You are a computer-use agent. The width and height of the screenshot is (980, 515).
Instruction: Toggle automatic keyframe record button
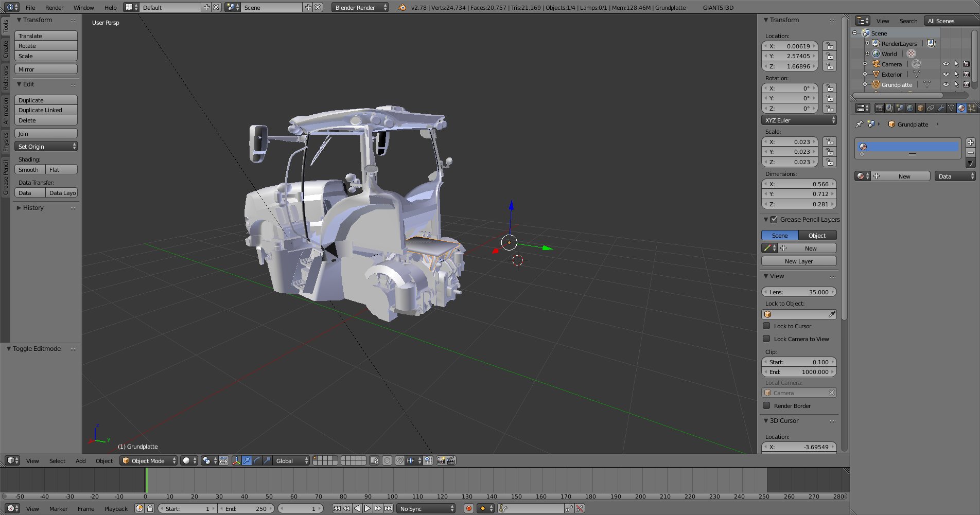468,508
